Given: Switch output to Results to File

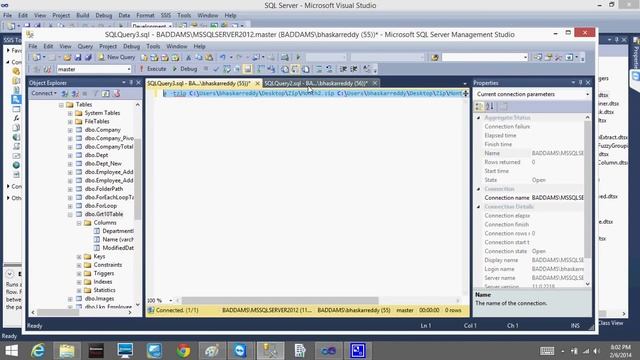Looking at the screenshot, I should point(305,69).
